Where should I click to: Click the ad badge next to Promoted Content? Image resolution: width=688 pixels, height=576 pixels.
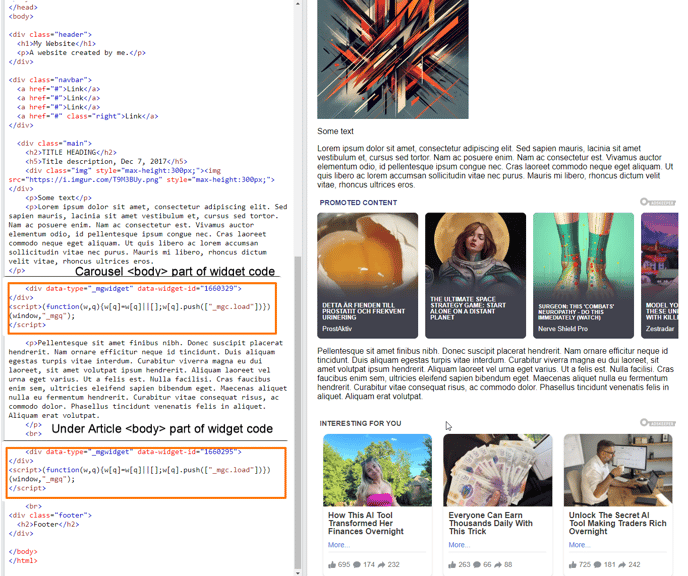(658, 202)
